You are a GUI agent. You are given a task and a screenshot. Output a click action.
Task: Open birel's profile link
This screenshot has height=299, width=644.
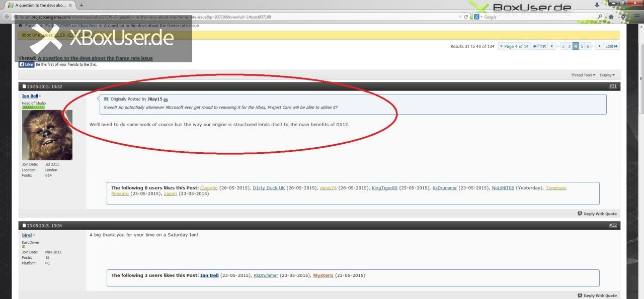pos(27,235)
